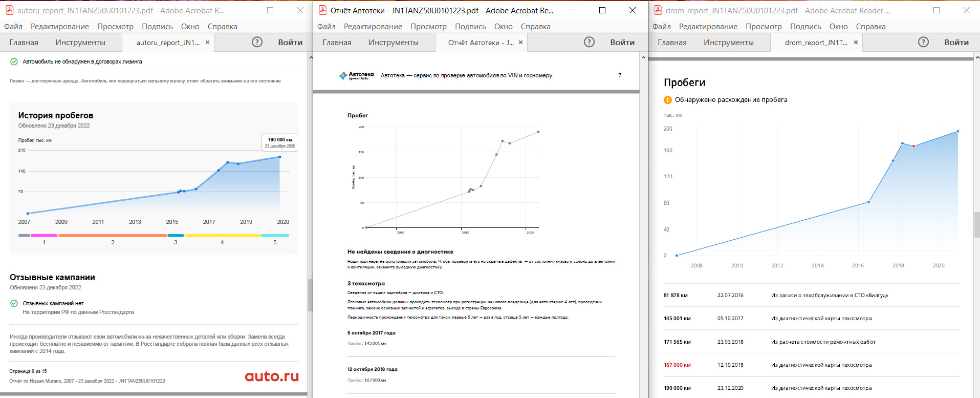Click the 'Отзывные кампании' heading

[52, 278]
